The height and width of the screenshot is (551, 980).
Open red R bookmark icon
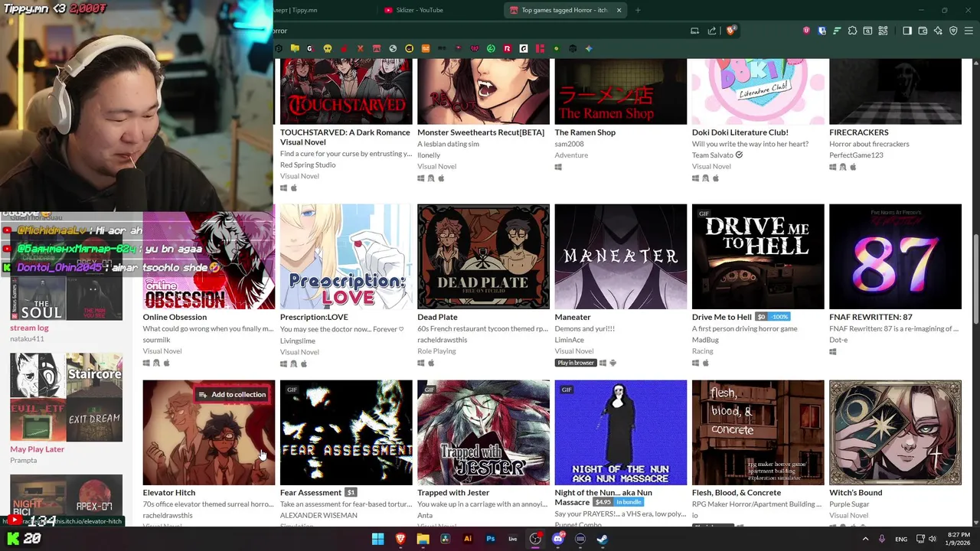(507, 48)
